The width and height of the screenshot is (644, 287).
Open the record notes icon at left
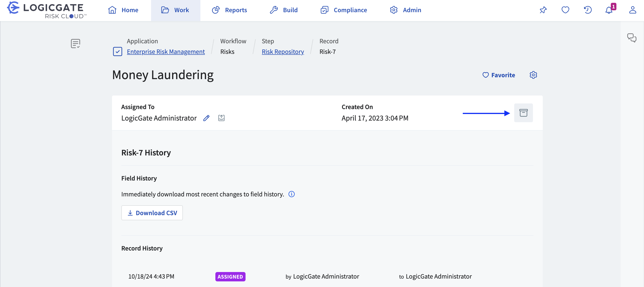[75, 44]
